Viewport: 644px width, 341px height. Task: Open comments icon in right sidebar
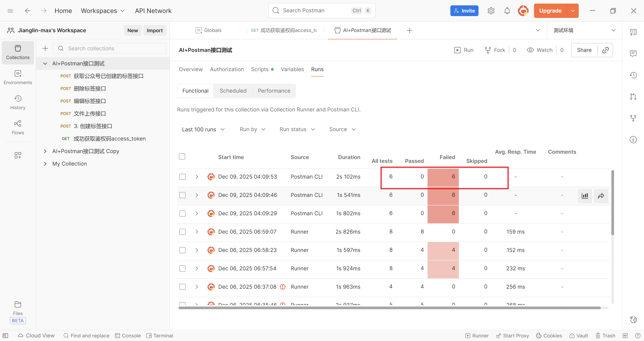click(633, 53)
